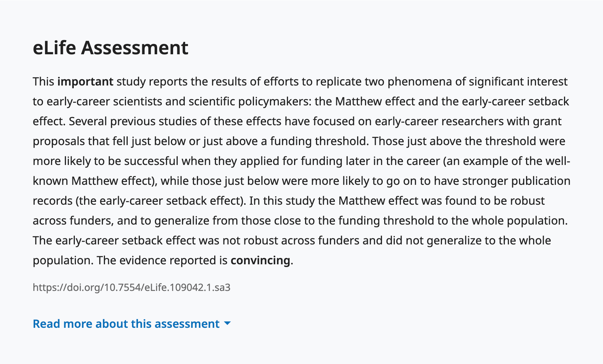Click the eLife Assessment heading
The height and width of the screenshot is (364, 603).
110,48
